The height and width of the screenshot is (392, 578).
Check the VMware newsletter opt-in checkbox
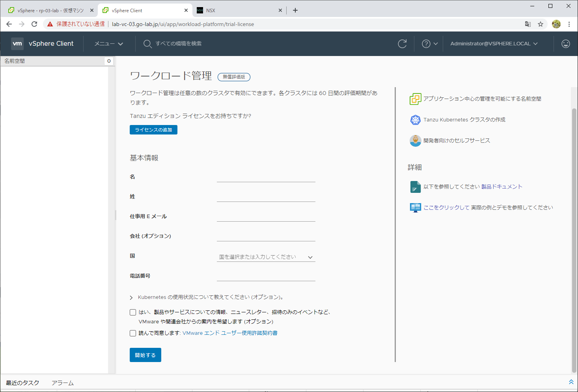tap(133, 312)
